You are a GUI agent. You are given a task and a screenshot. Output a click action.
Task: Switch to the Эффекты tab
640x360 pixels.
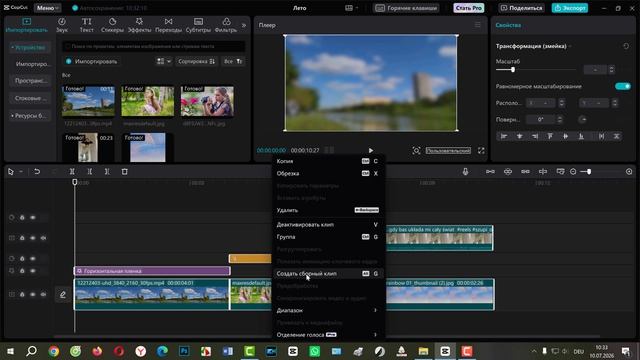[x=139, y=25]
